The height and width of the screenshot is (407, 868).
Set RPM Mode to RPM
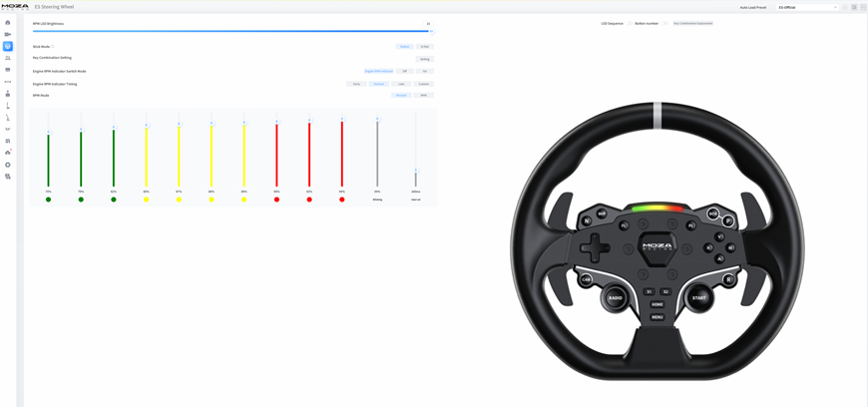click(423, 95)
